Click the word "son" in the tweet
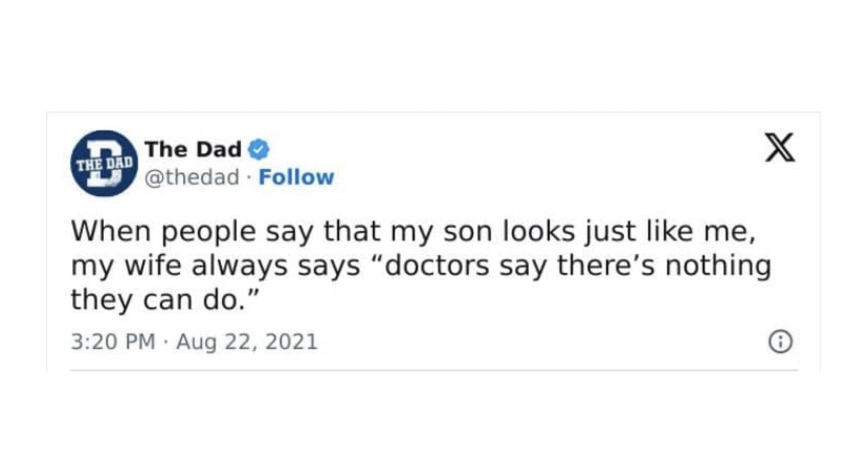The image size is (868, 468). (x=467, y=231)
